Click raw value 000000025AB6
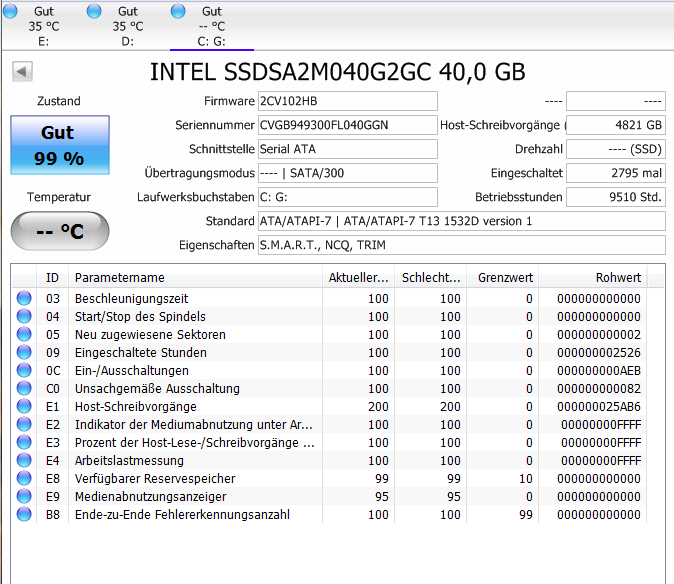This screenshot has height=584, width=674. point(599,407)
